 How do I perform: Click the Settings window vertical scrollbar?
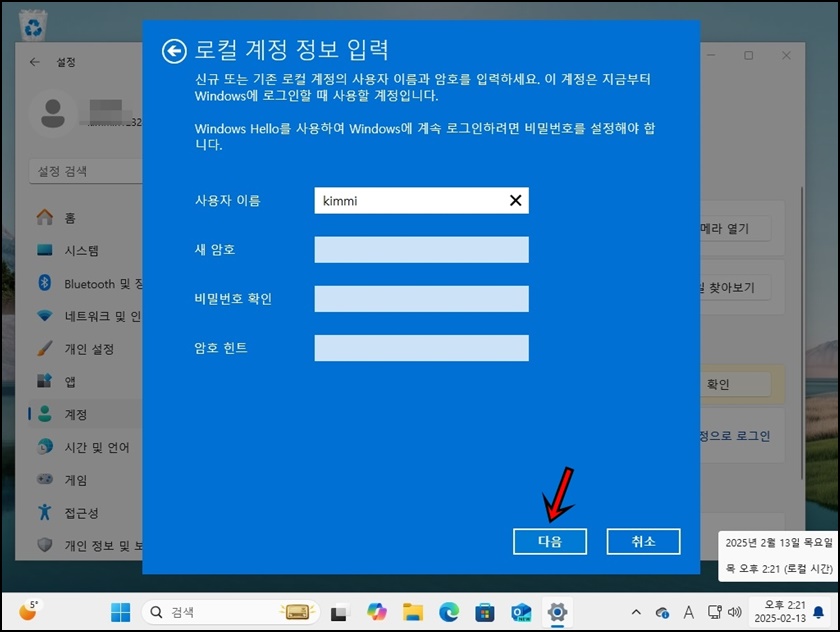tap(801, 332)
